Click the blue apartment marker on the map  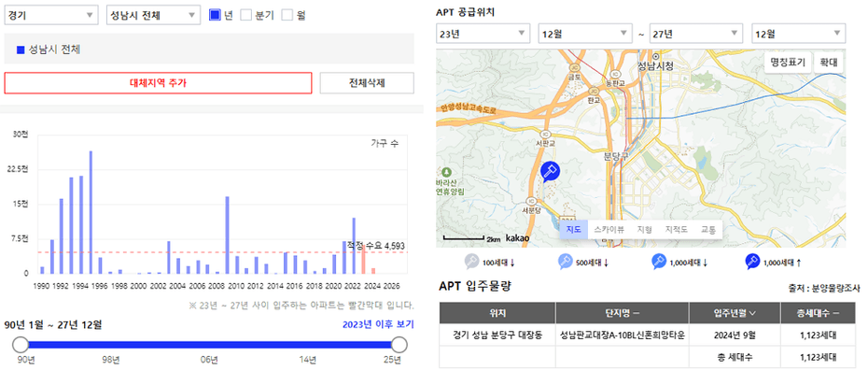pos(551,172)
